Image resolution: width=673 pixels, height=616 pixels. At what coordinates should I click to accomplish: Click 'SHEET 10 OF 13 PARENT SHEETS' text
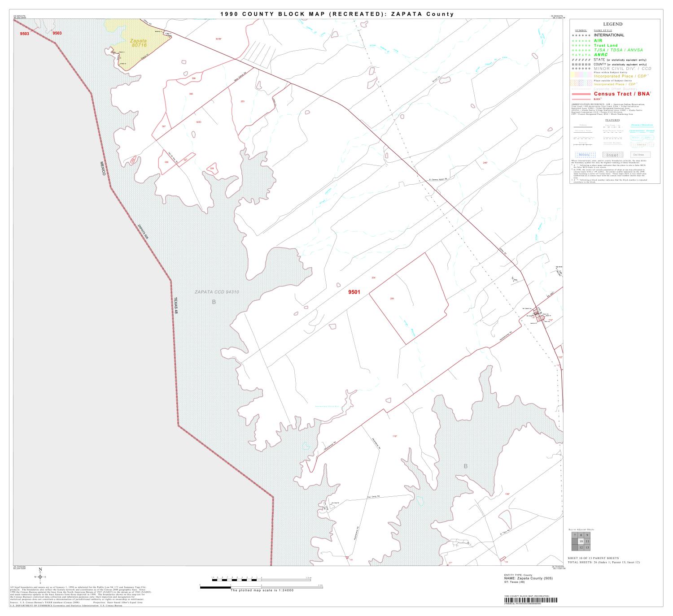593,559
